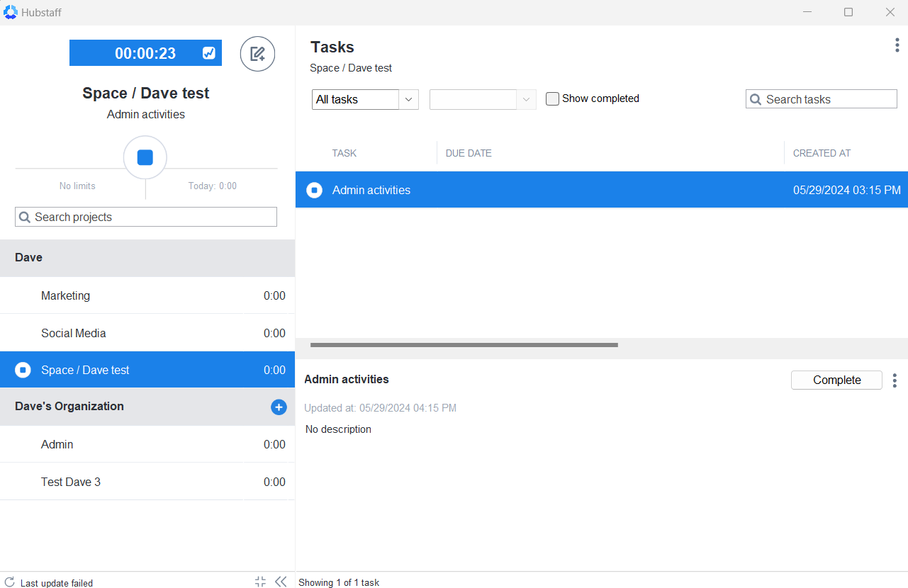This screenshot has height=588, width=908.
Task: Click 'Showing 1 of 1 task' status
Action: point(339,582)
